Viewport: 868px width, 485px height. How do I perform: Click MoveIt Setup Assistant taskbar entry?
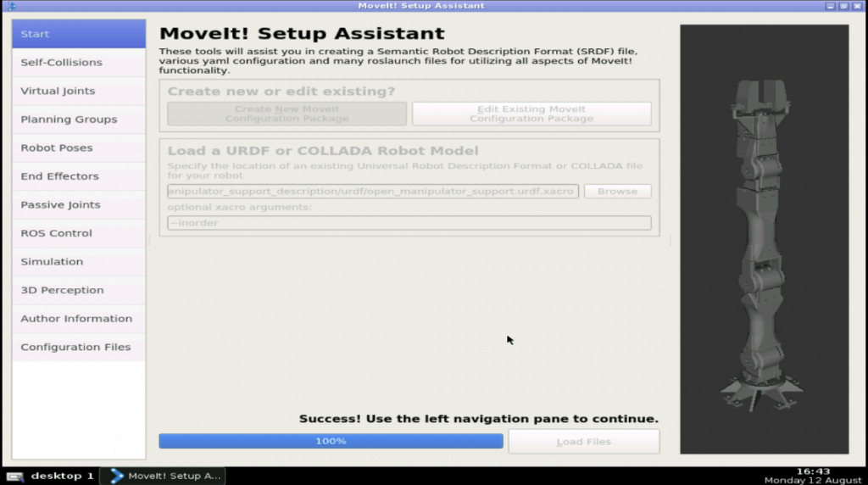(163, 476)
